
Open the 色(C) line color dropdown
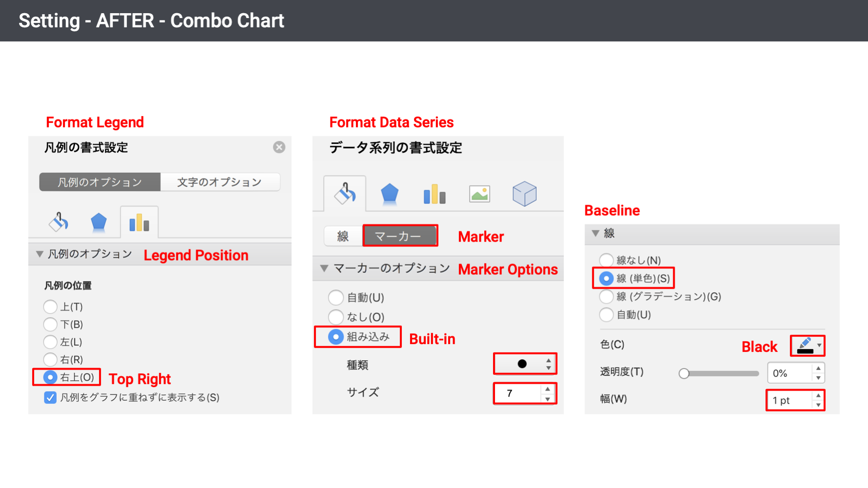(x=808, y=346)
